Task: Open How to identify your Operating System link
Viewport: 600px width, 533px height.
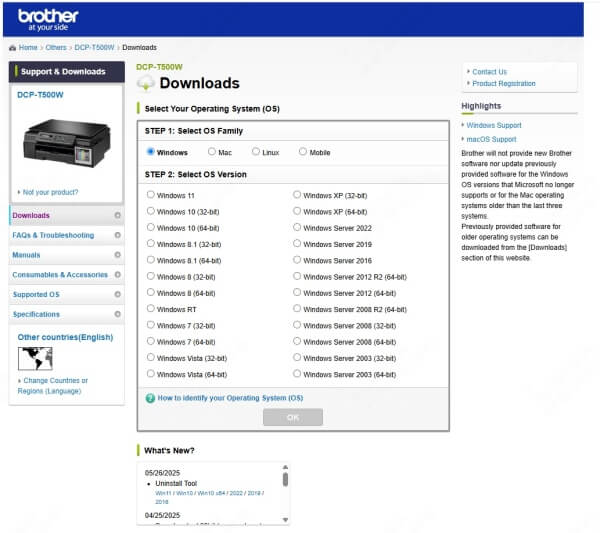Action: (x=230, y=398)
